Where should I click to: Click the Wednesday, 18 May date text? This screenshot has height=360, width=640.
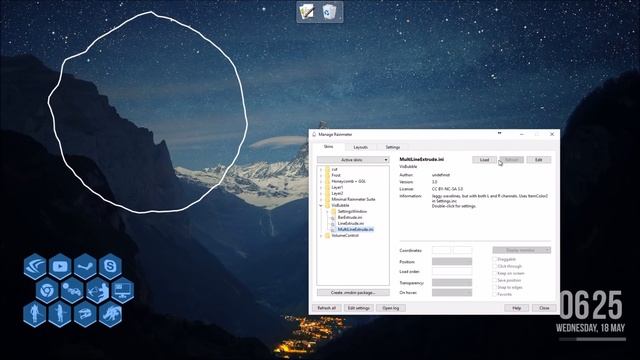[x=591, y=328]
